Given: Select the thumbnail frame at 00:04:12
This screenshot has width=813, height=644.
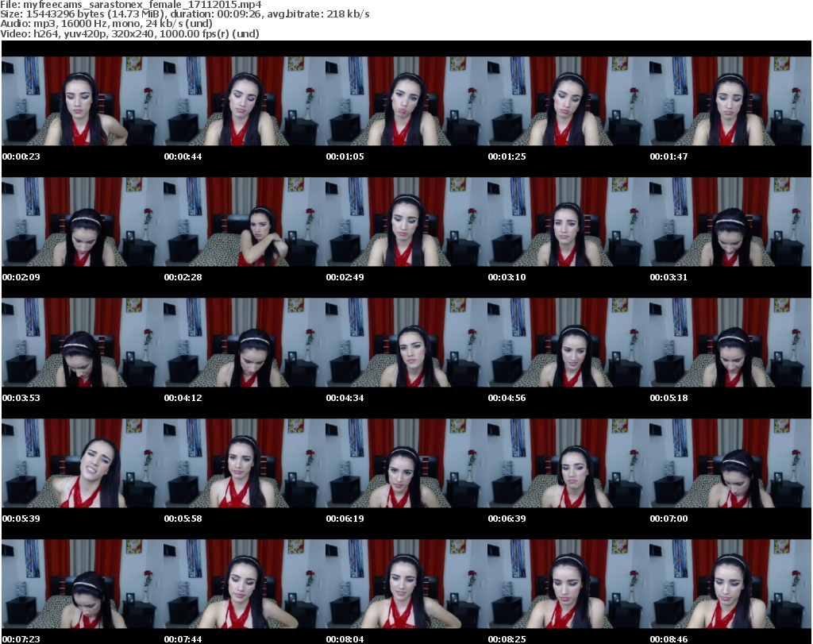Looking at the screenshot, I should pyautogui.click(x=245, y=342).
